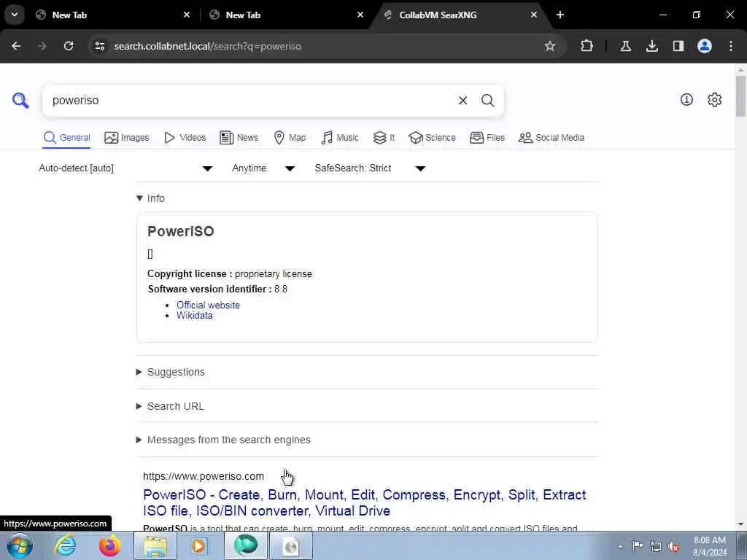Open the Auto-detect language dropdown
Screen dimensions: 747x560
(x=125, y=168)
